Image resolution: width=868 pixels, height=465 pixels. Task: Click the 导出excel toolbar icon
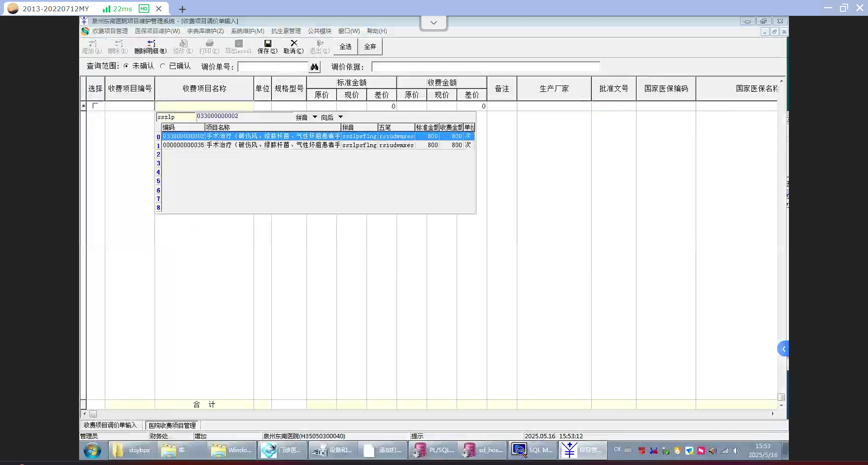[238, 43]
